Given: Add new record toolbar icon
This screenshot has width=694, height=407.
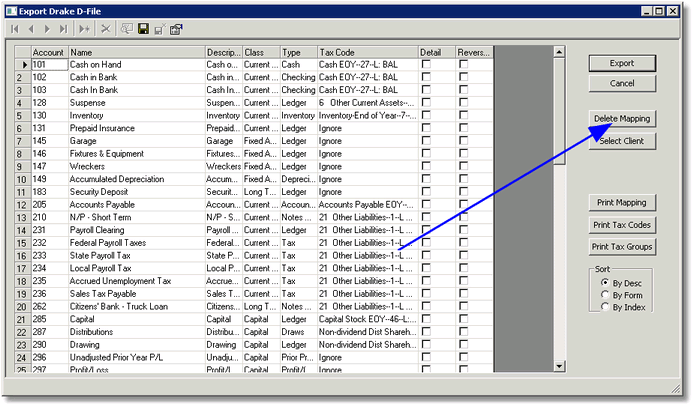Looking at the screenshot, I should (85, 29).
